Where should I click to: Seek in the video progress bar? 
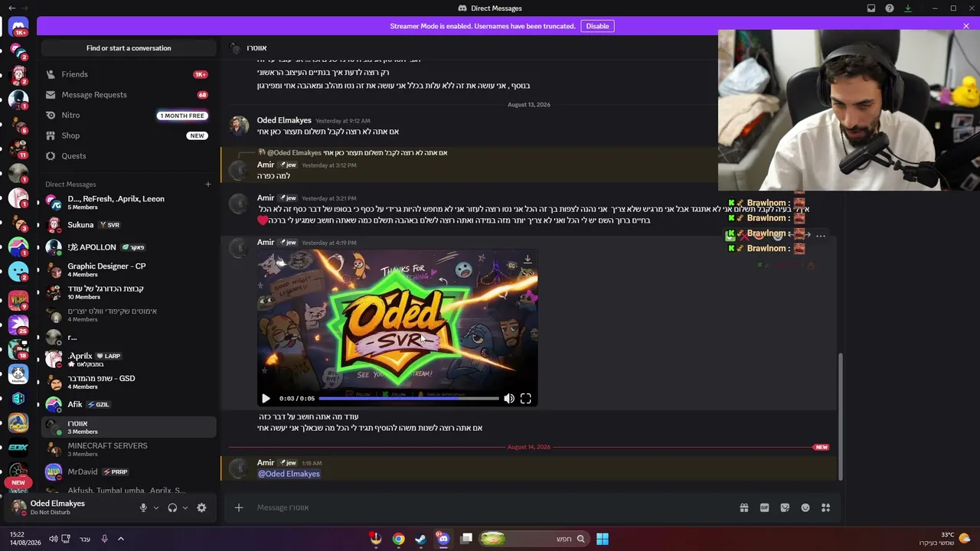coord(409,399)
